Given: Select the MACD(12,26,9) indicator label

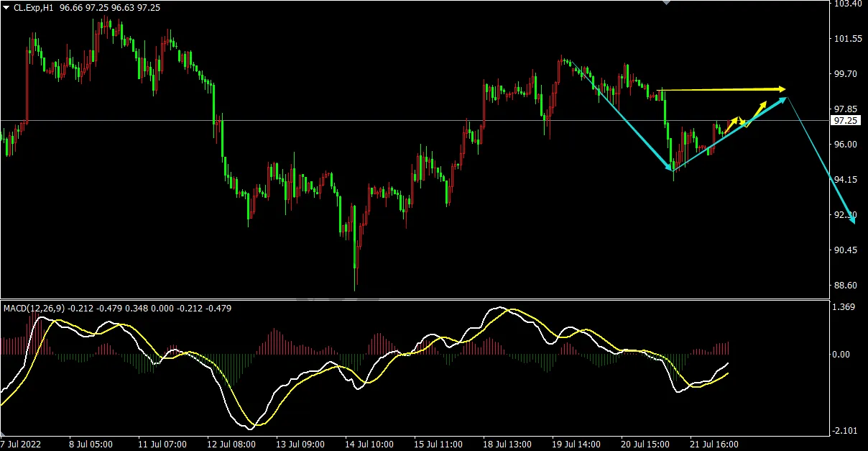Looking at the screenshot, I should click(34, 308).
